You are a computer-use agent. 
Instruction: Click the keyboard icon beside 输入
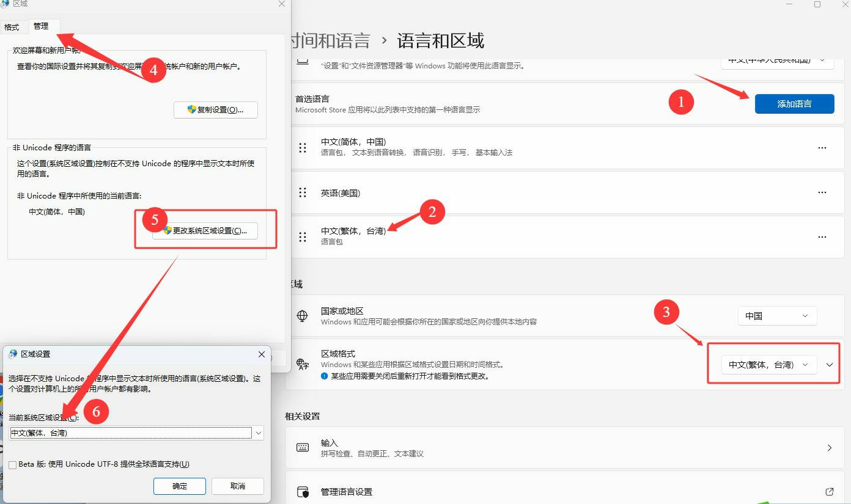pos(302,448)
